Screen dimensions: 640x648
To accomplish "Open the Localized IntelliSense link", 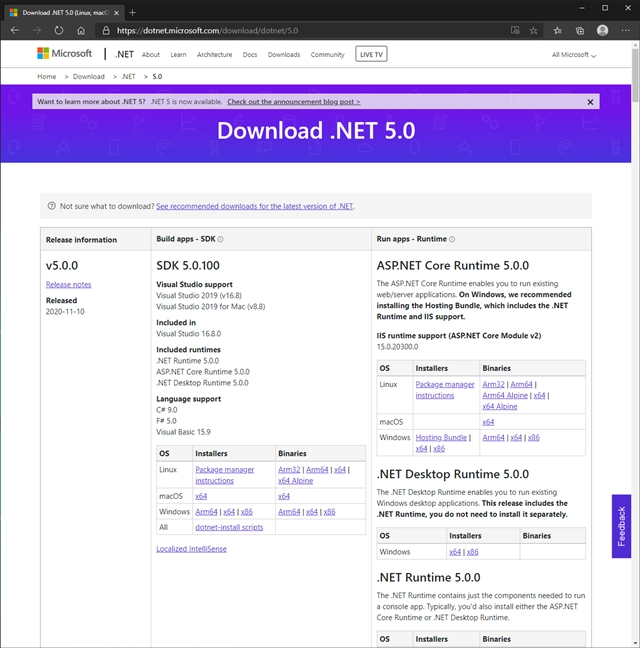I will [191, 549].
